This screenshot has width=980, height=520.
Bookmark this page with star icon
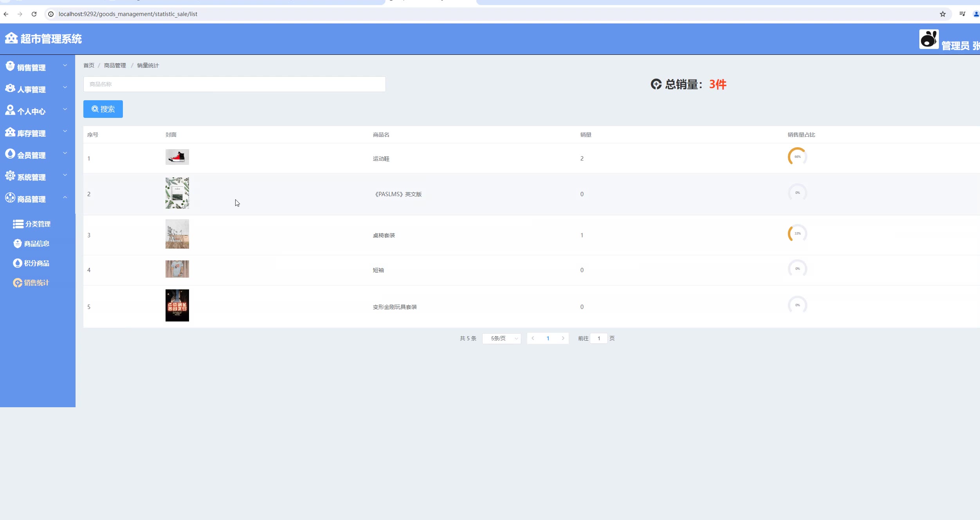(x=942, y=14)
